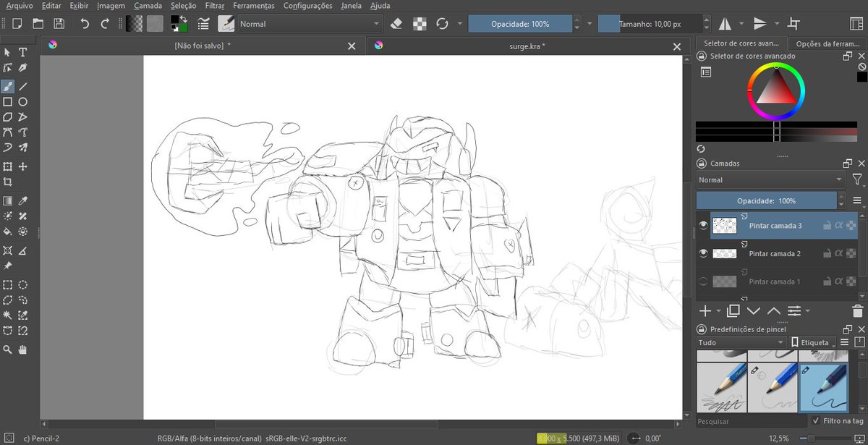Duplicate layer in Camadas panel
The height and width of the screenshot is (445, 868).
click(733, 311)
